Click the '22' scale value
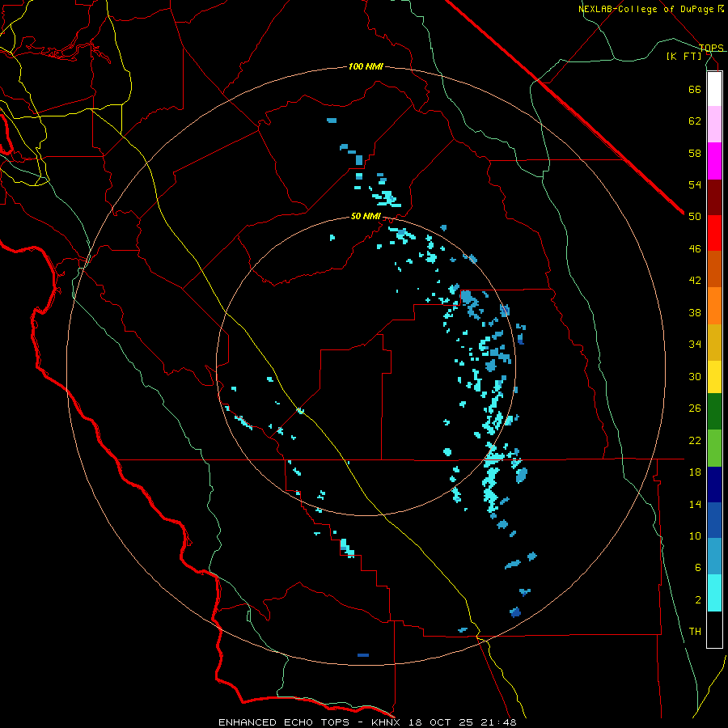This screenshot has height=728, width=728. pos(695,440)
